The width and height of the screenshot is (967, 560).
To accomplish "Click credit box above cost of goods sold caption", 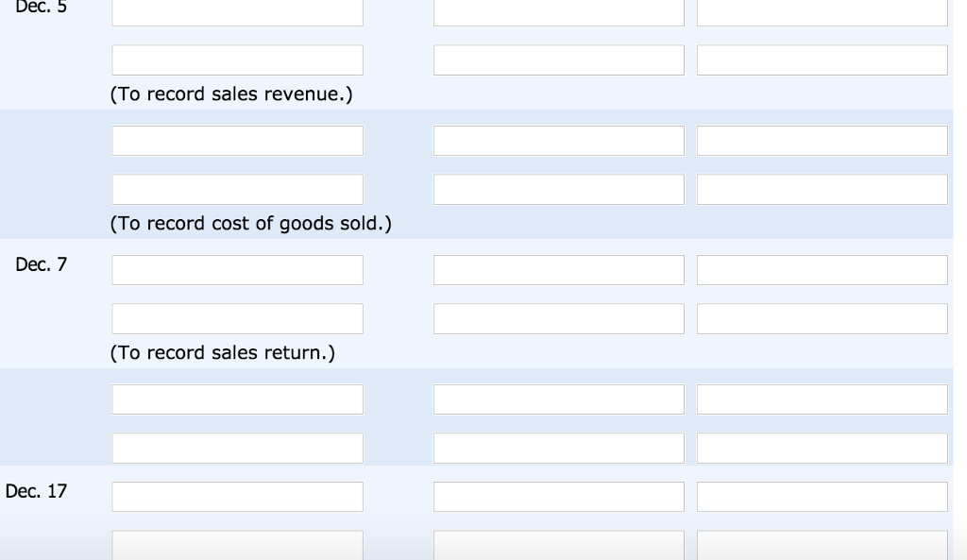I will coord(822,189).
